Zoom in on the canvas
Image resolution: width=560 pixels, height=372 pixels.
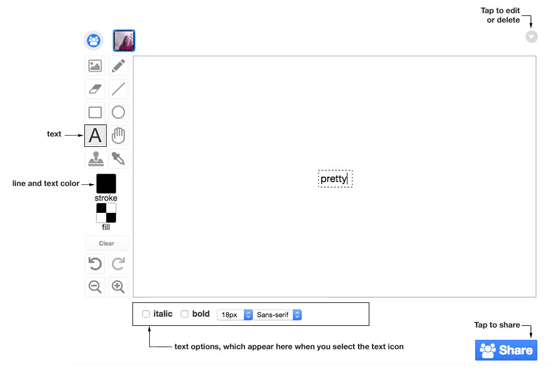point(118,287)
